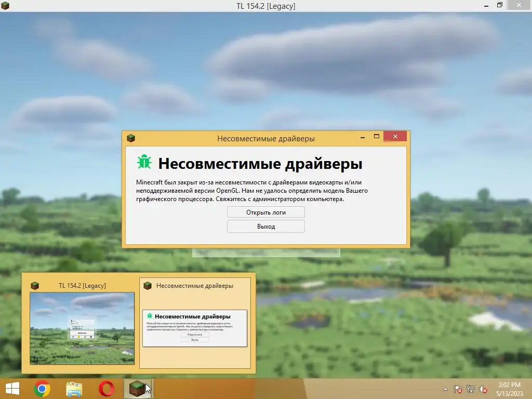The image size is (532, 399).
Task: Click the grass block icon beside TL 154.2 preview title
Action: pyautogui.click(x=35, y=286)
